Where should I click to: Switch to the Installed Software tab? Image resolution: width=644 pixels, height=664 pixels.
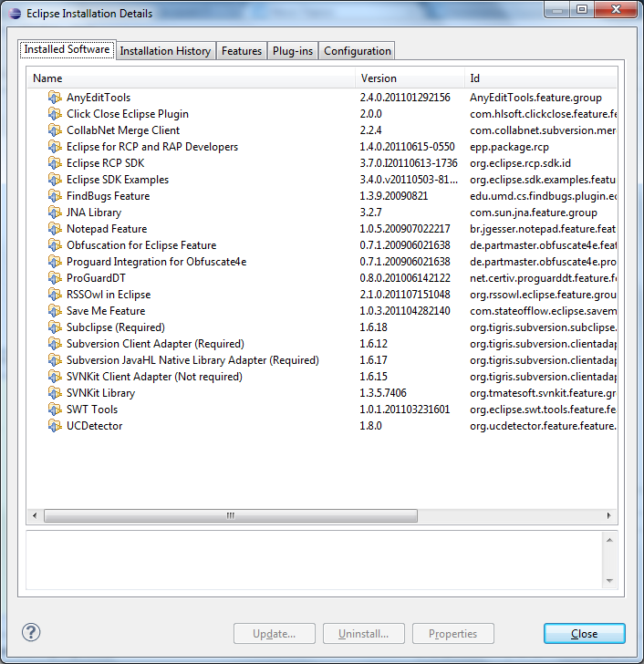[x=67, y=49]
